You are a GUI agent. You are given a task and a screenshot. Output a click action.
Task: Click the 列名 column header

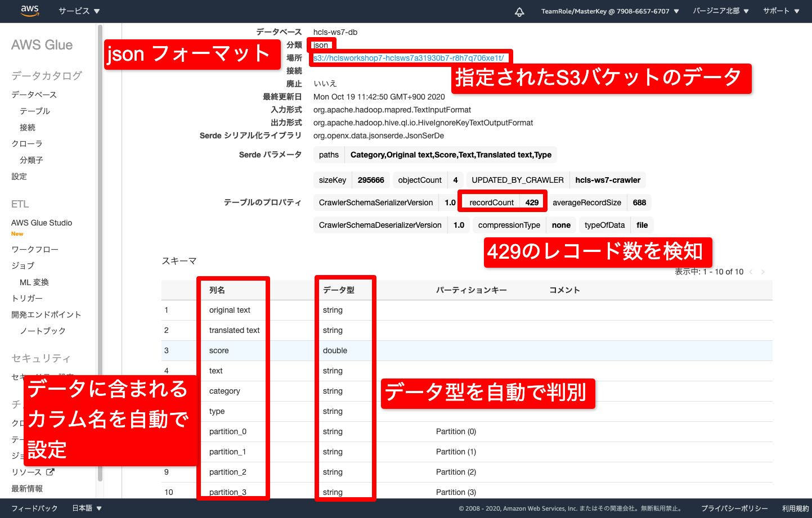(217, 290)
